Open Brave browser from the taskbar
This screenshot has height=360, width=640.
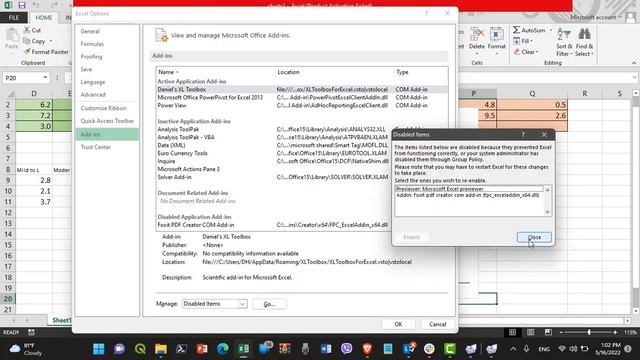coord(367,349)
